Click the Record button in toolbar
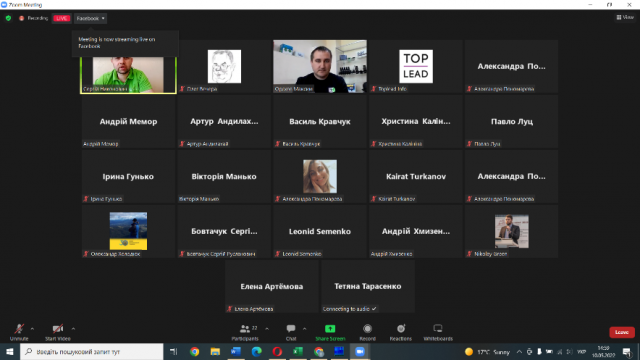 coord(367,332)
